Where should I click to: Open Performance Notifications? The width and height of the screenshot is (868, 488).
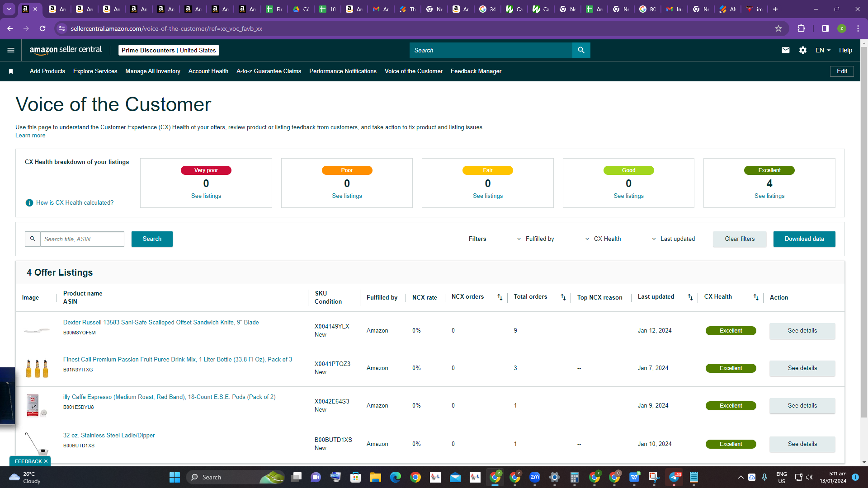[343, 71]
